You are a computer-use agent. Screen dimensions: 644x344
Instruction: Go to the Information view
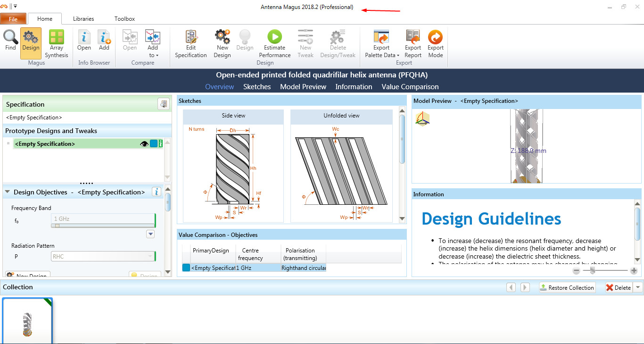(354, 87)
